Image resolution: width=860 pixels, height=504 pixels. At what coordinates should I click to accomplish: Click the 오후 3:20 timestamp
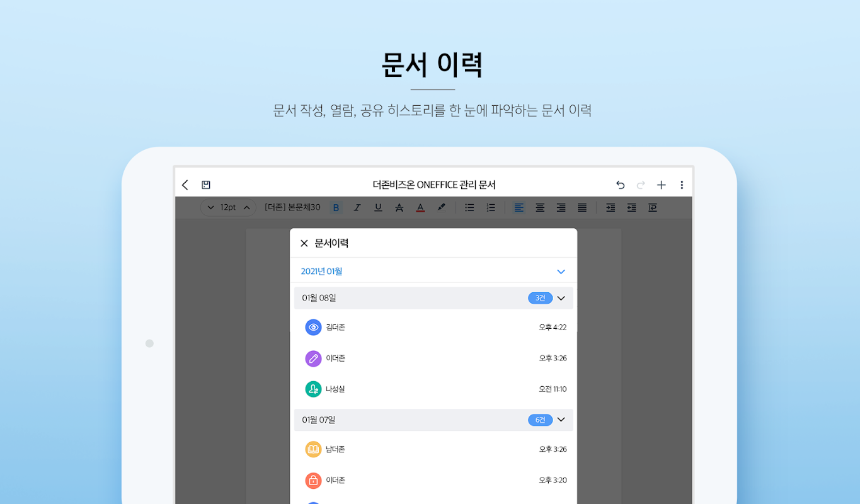pyautogui.click(x=553, y=481)
